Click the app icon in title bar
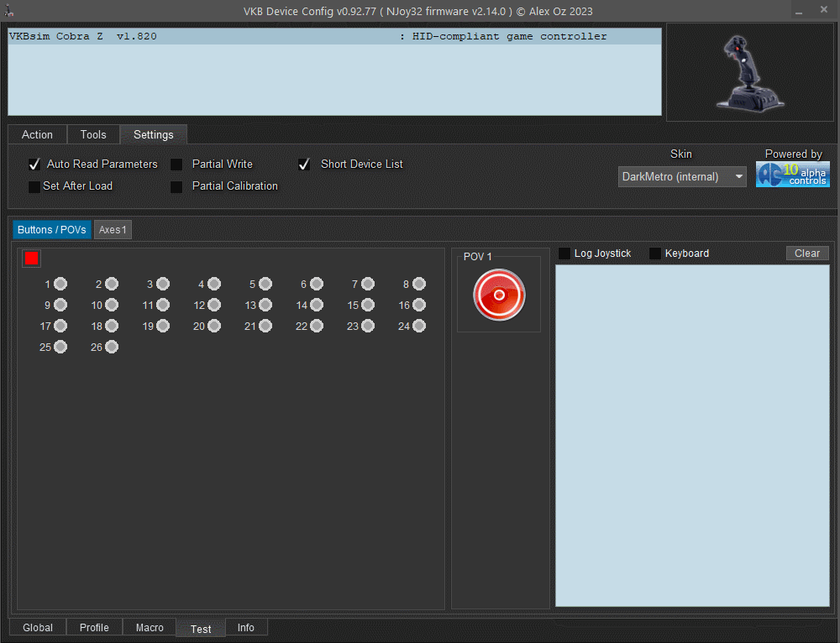Screen dimensions: 840x643 coord(9,11)
